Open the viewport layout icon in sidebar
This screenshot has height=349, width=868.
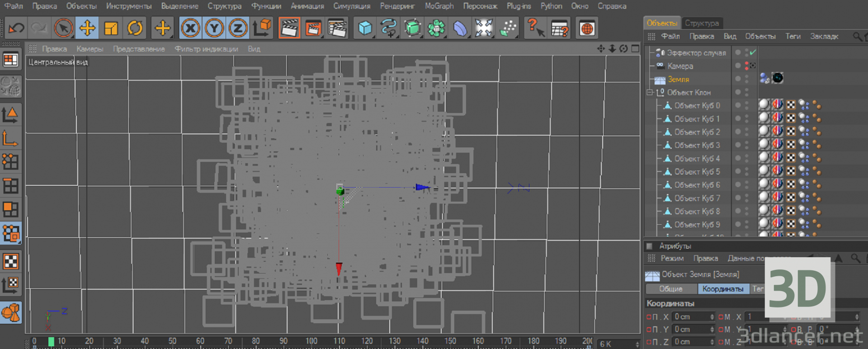(x=11, y=60)
